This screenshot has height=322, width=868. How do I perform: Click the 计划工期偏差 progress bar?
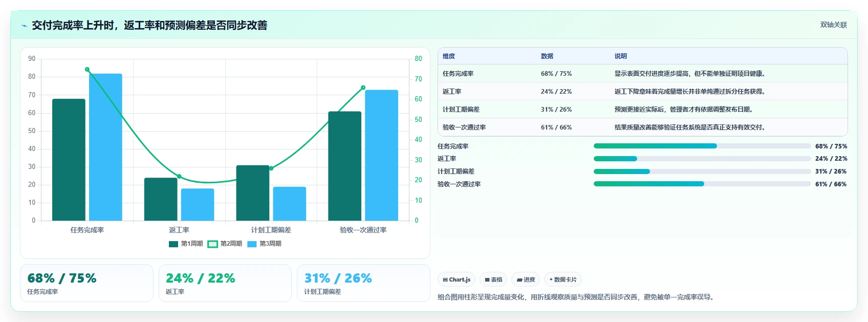click(702, 171)
